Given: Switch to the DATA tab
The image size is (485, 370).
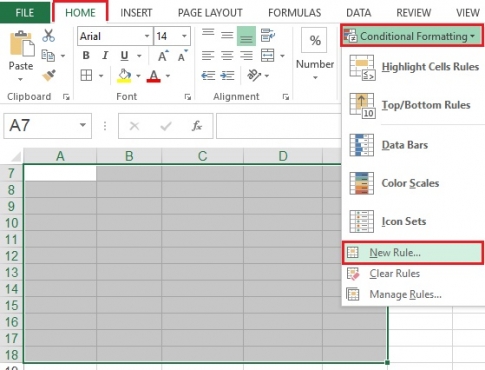Looking at the screenshot, I should click(359, 13).
